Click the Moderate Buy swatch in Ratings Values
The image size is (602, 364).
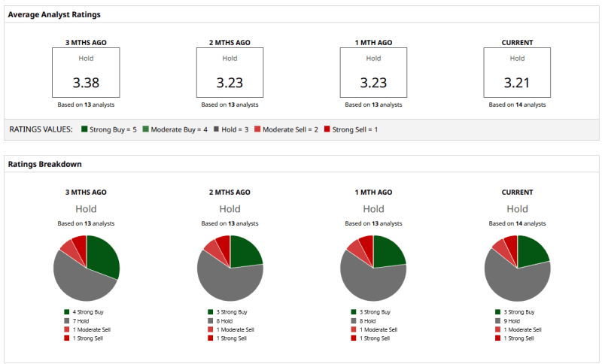[145, 129]
